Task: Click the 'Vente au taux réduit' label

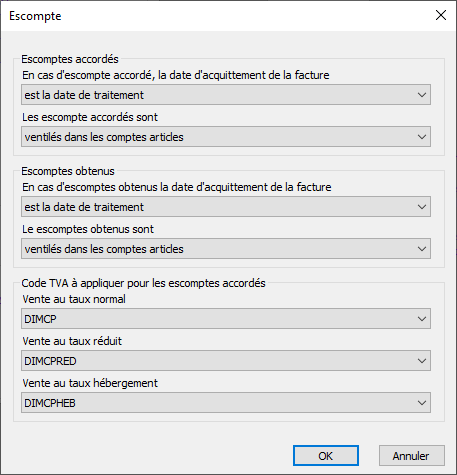Action: [72, 341]
